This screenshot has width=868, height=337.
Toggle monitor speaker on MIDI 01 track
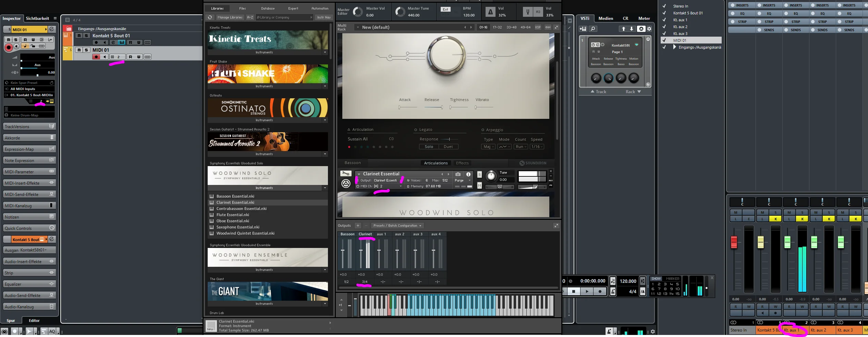click(105, 57)
